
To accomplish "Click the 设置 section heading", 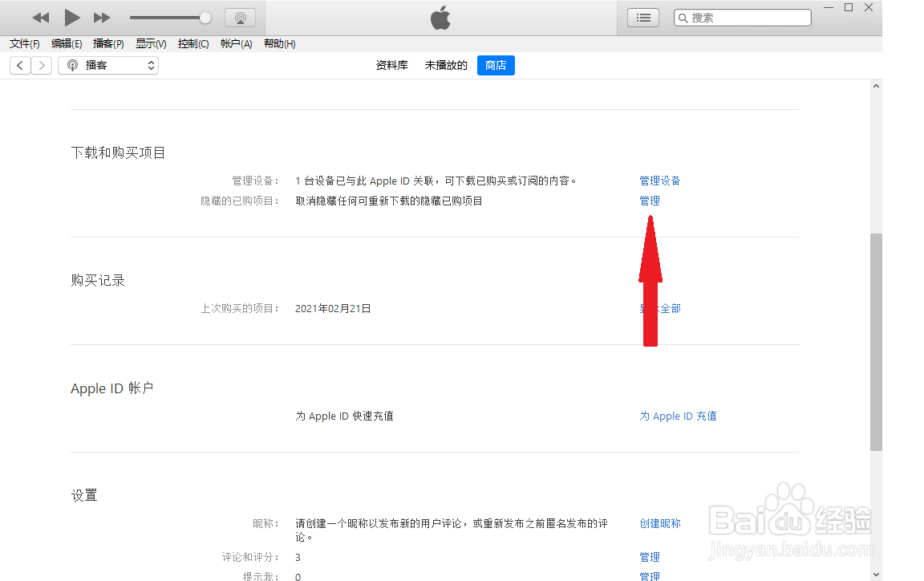I will coord(84,495).
